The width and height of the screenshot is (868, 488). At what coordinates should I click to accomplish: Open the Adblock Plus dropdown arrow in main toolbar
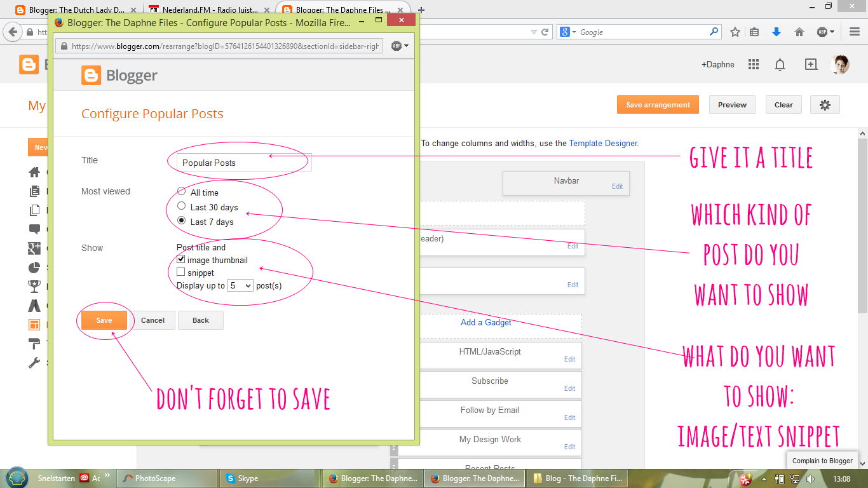[x=832, y=32]
